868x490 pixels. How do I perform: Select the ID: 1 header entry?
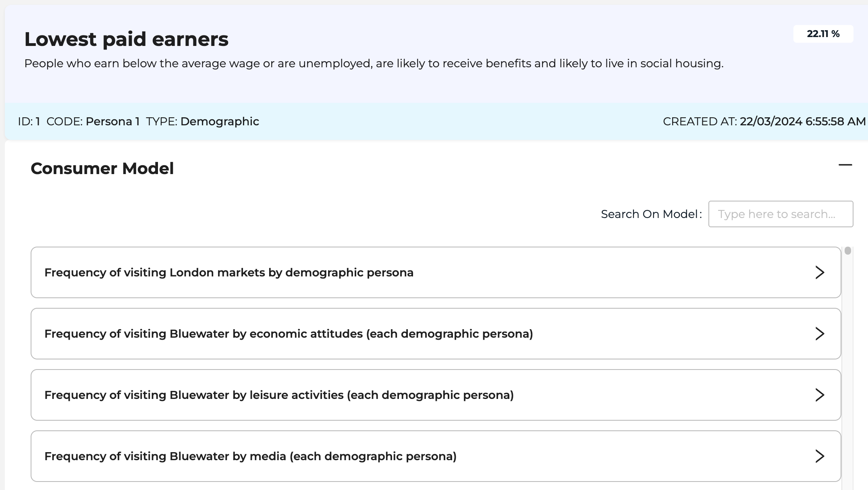tap(30, 121)
